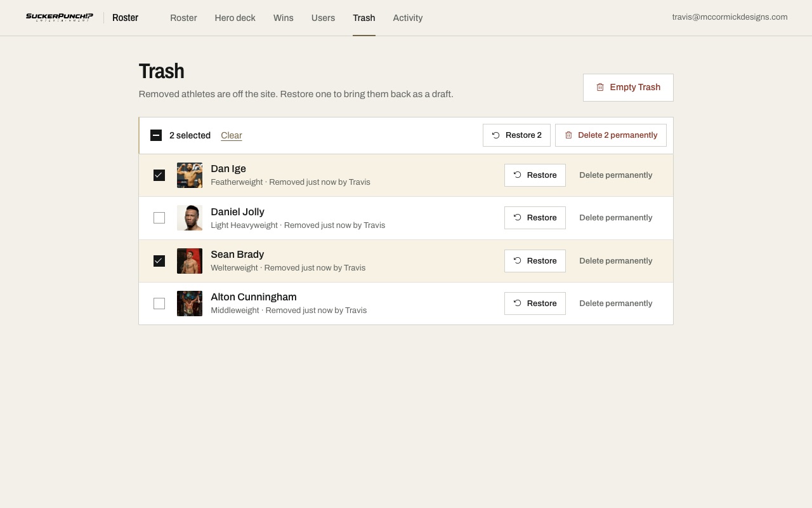Click Dan Ige's photo thumbnail
The image size is (812, 508).
coord(190,175)
